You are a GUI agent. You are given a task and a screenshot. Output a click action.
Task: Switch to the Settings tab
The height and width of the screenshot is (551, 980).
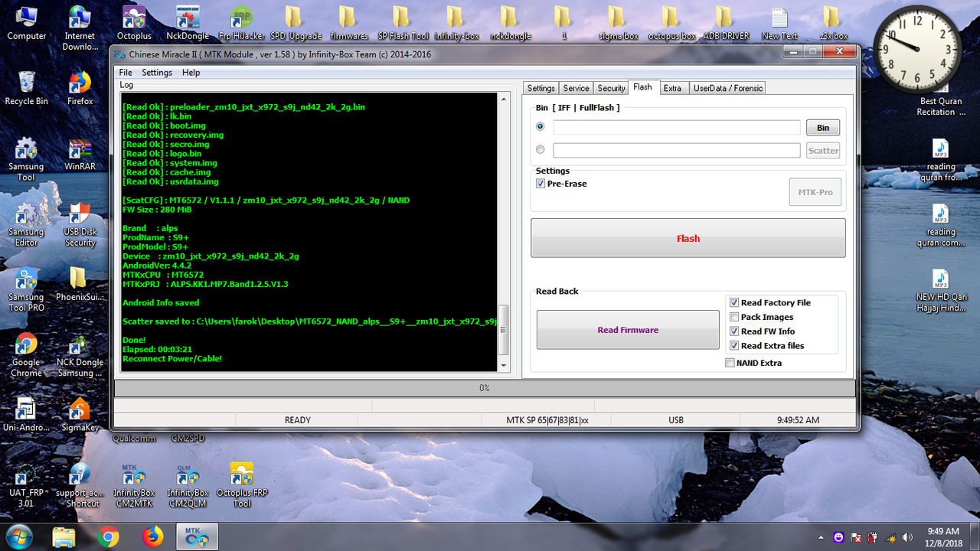pos(541,88)
